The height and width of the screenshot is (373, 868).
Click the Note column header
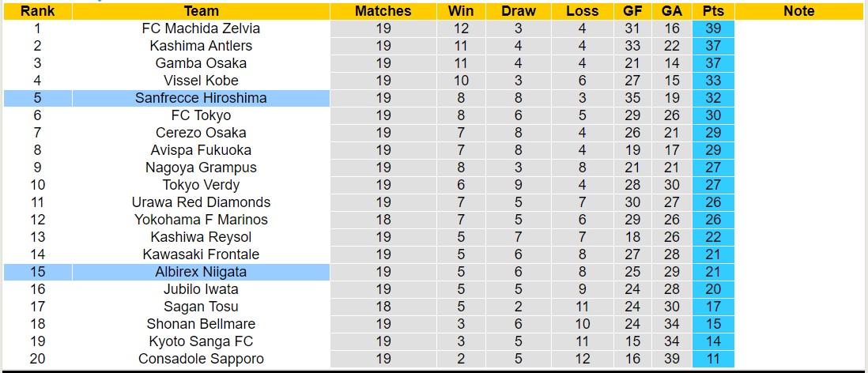(x=799, y=11)
